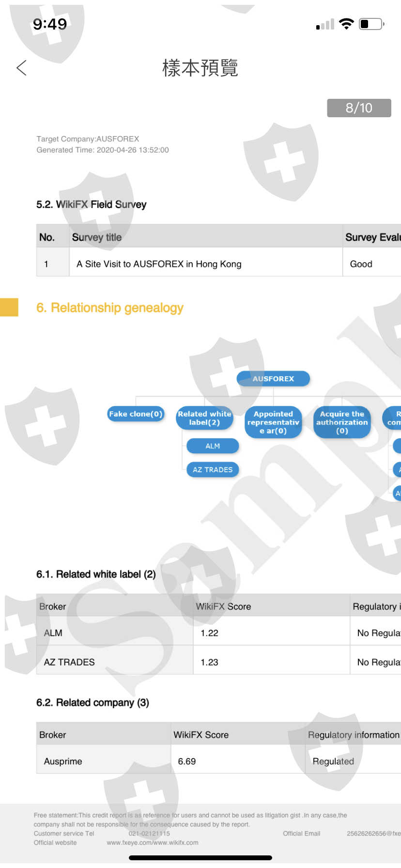The height and width of the screenshot is (868, 401).
Task: Select the AUSFOREX root node
Action: pyautogui.click(x=273, y=379)
